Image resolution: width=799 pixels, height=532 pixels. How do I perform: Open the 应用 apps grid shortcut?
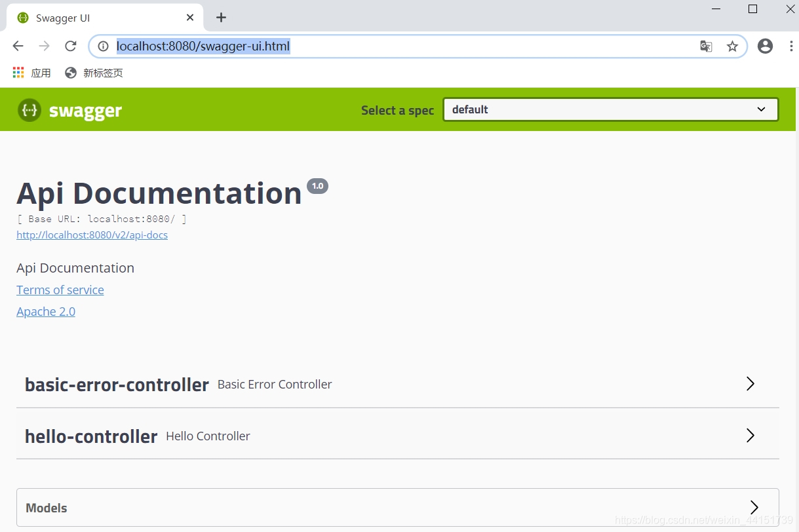(31, 73)
